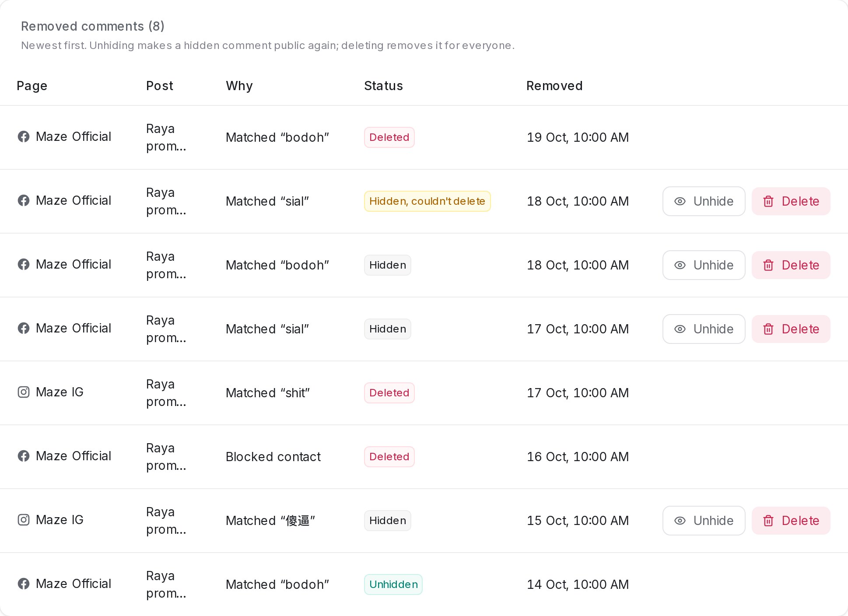Click Maze Official name in the 14 Oct row
Screen dimensions: 848x616
click(74, 584)
